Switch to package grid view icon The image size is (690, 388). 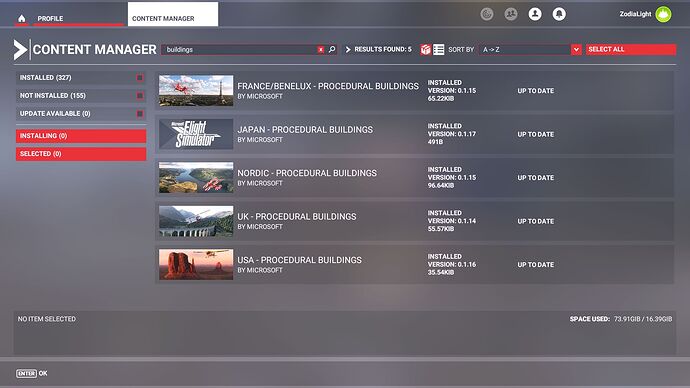pos(426,49)
